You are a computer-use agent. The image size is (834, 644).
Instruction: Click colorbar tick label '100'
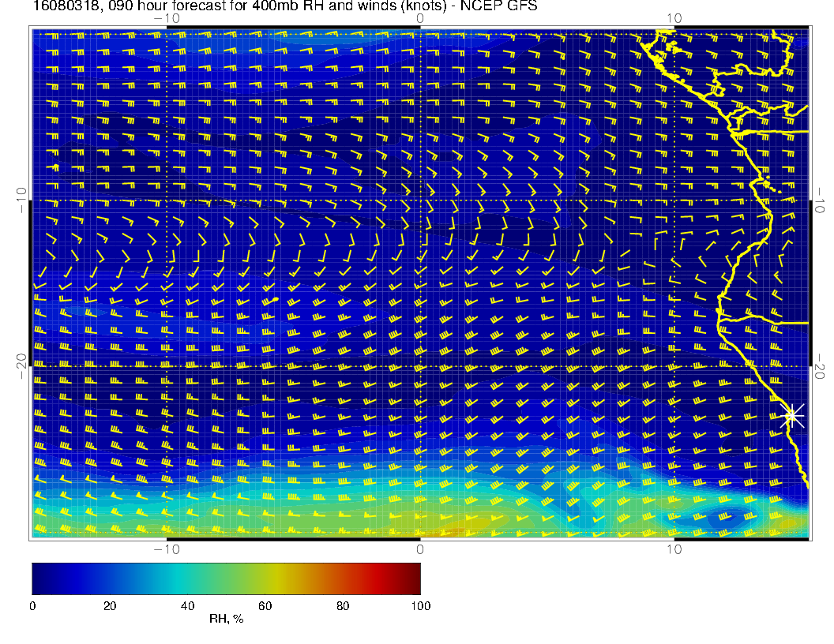coord(421,606)
